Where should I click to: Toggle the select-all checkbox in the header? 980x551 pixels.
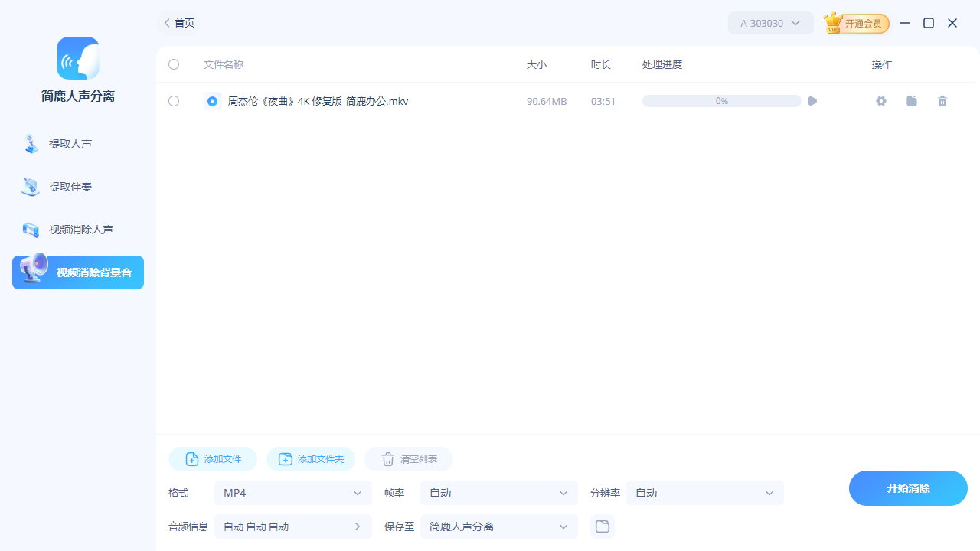[174, 64]
